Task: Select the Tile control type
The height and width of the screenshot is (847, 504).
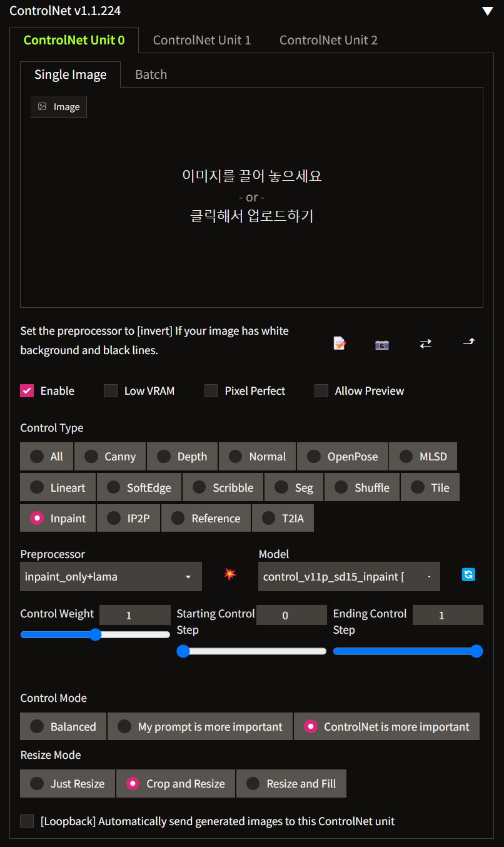Action: [x=430, y=487]
